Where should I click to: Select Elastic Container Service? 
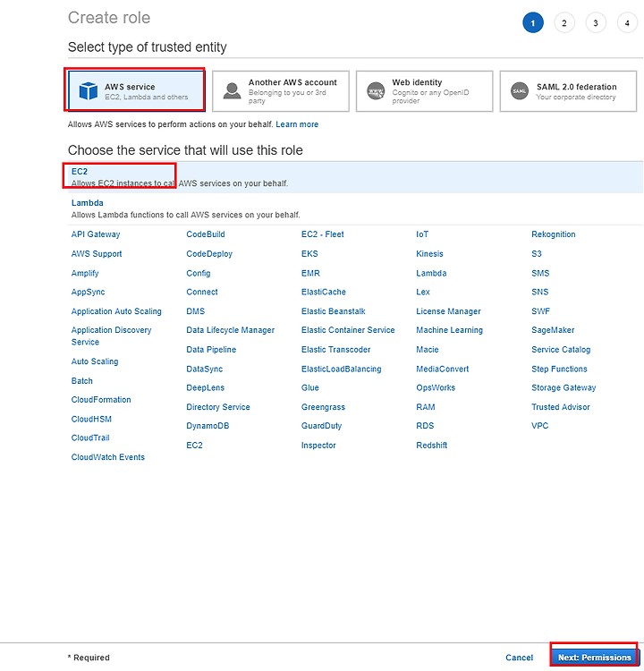pos(348,330)
